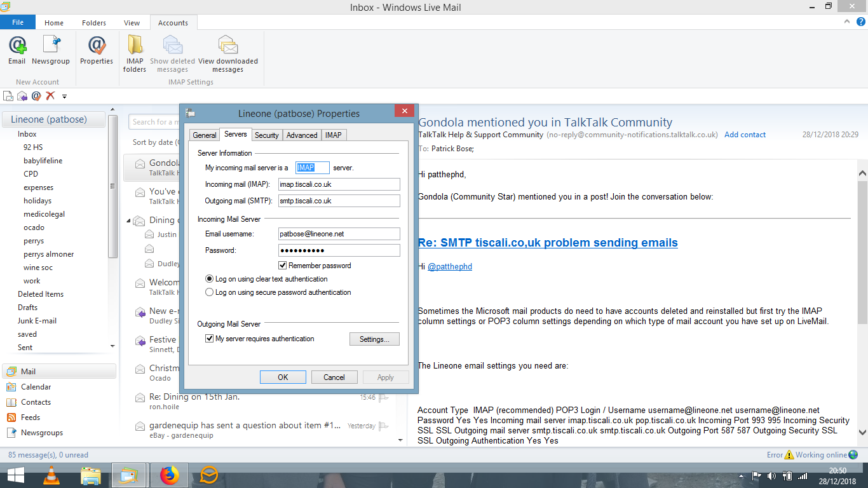The height and width of the screenshot is (488, 868).
Task: Click the Email username input field
Action: coord(339,234)
